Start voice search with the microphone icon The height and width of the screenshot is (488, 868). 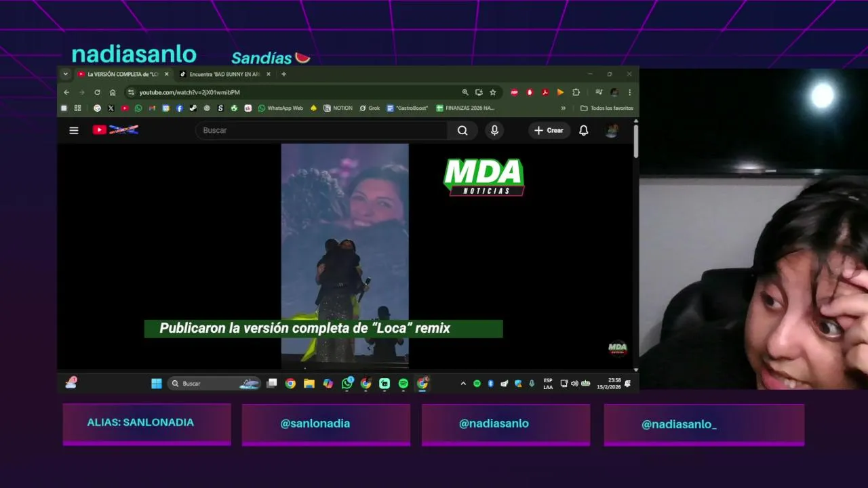[x=494, y=130]
